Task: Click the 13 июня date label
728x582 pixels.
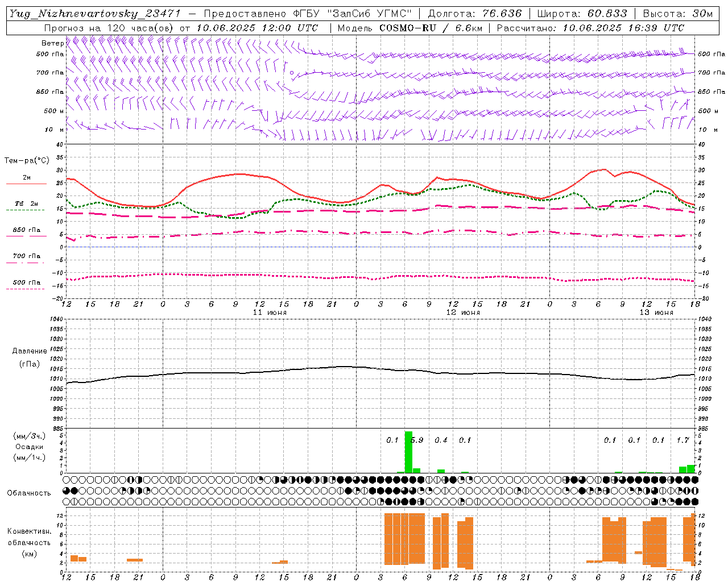Action: (x=656, y=313)
